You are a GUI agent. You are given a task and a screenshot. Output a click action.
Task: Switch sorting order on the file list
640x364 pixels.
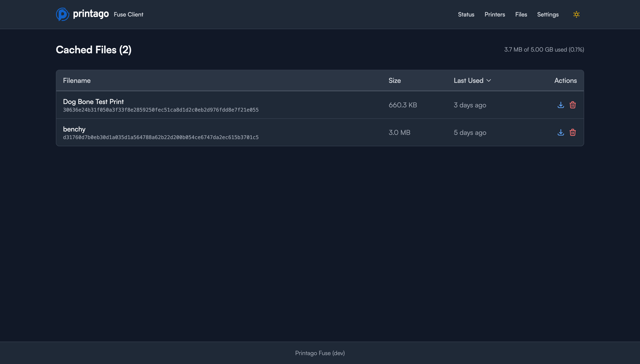click(472, 81)
